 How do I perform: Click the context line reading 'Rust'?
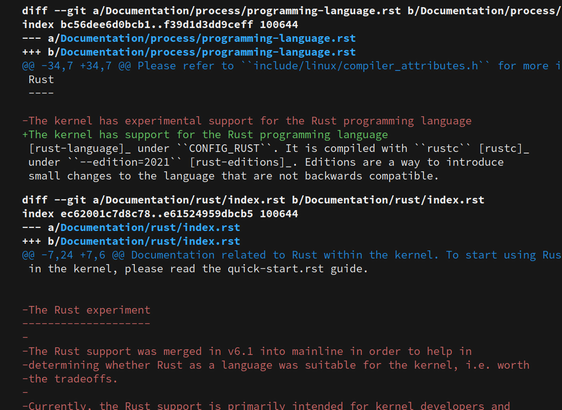(41, 80)
